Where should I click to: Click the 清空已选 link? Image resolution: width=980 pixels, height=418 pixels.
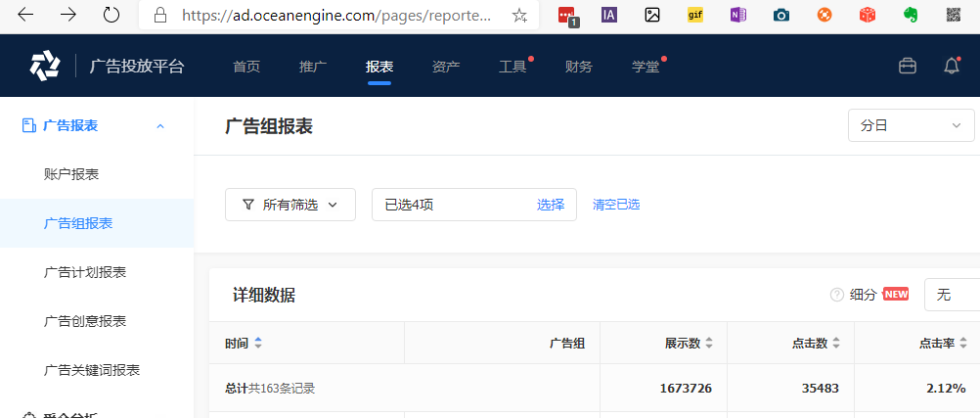(x=616, y=205)
